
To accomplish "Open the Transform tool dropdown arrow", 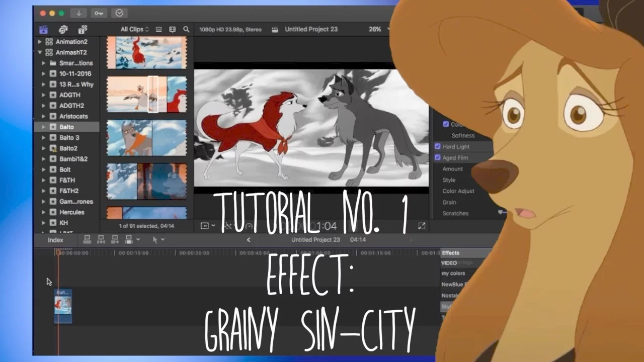I will (x=213, y=226).
